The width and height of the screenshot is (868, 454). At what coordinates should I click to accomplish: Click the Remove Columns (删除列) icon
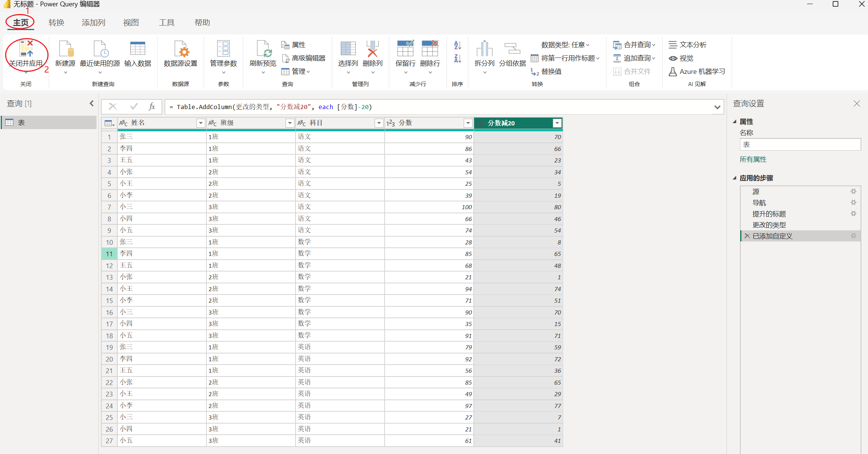372,49
